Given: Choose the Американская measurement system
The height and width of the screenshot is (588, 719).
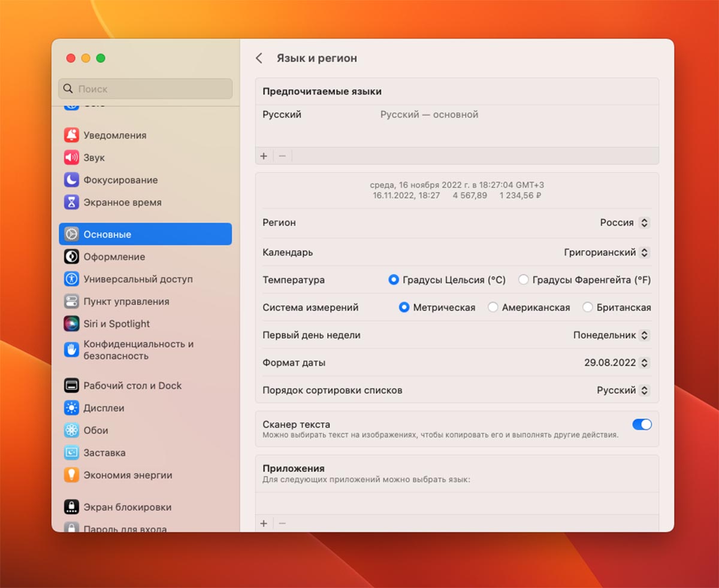Looking at the screenshot, I should 493,307.
